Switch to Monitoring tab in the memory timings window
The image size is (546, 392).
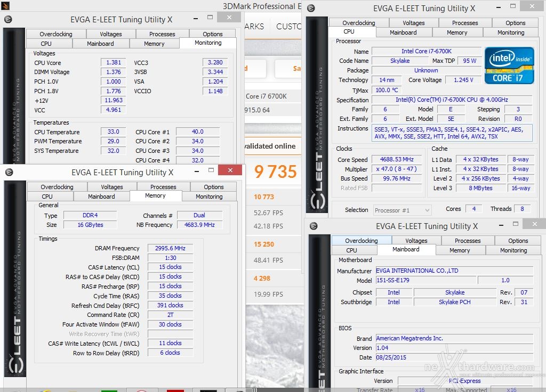point(209,197)
